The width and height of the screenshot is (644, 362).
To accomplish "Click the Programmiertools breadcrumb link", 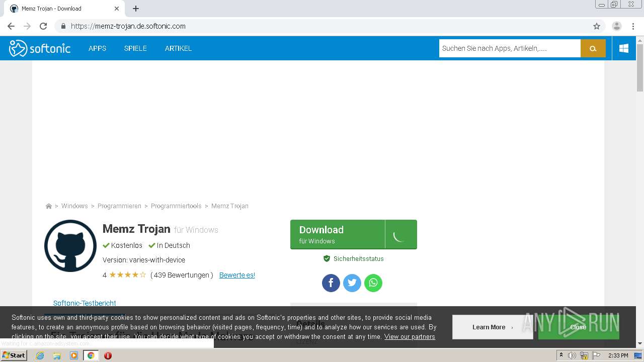I will point(176,206).
